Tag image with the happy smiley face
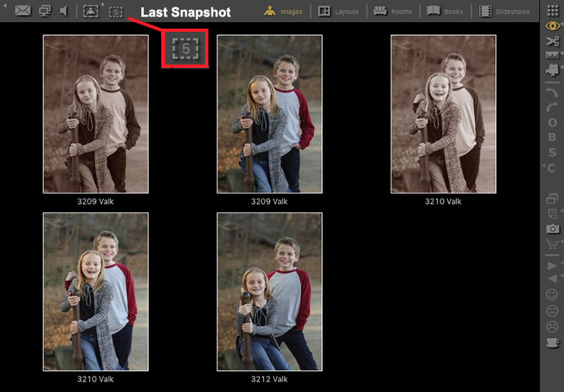Screen dimensions: 564x392 553,294
